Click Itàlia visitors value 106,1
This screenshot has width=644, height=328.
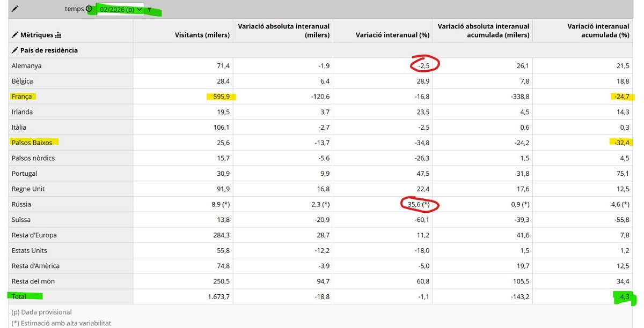[x=221, y=128]
